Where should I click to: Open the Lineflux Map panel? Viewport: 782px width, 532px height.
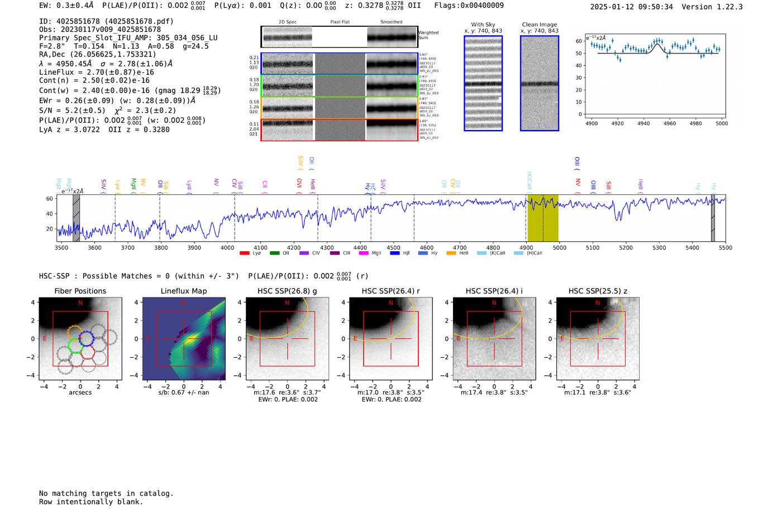[x=184, y=339]
